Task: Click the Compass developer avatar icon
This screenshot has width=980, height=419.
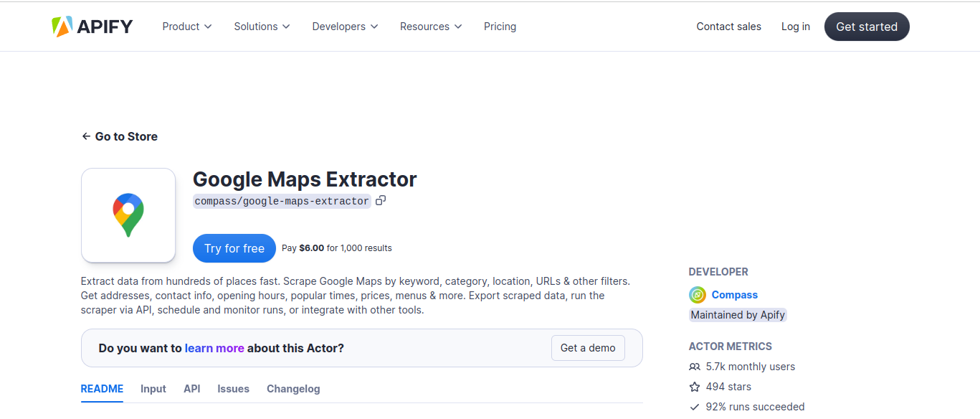Action: (697, 295)
